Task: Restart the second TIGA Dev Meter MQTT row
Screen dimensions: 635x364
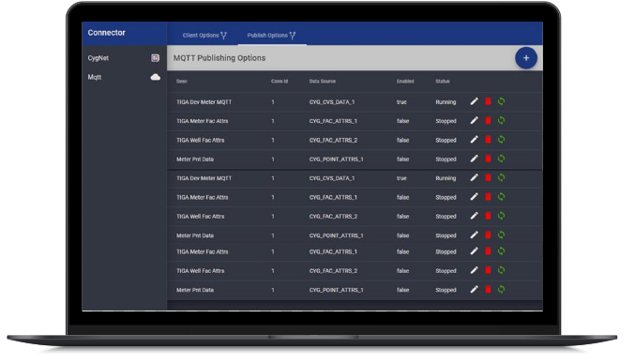Action: point(501,177)
